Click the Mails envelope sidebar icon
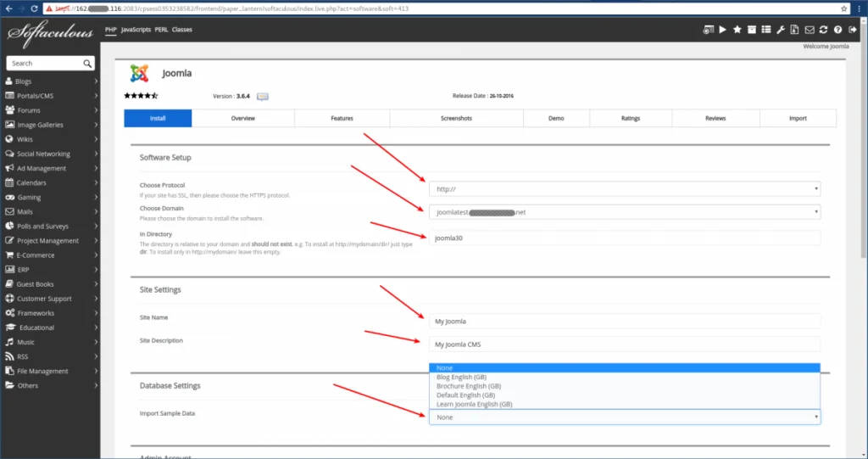This screenshot has height=459, width=868. point(9,211)
